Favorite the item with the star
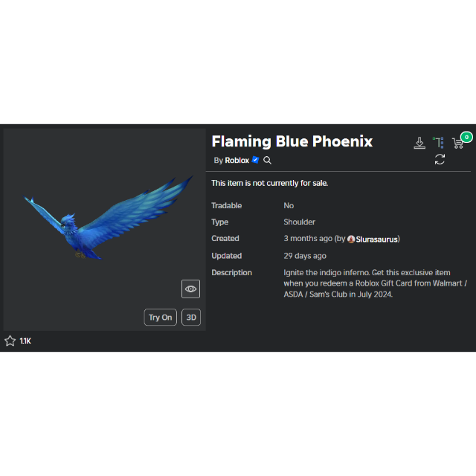 [10, 341]
